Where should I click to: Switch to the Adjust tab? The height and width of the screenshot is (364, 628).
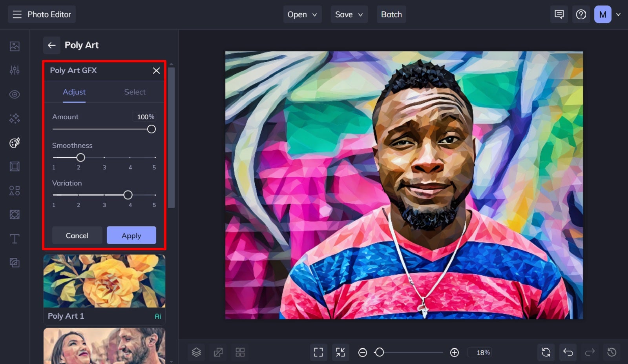[x=74, y=92]
